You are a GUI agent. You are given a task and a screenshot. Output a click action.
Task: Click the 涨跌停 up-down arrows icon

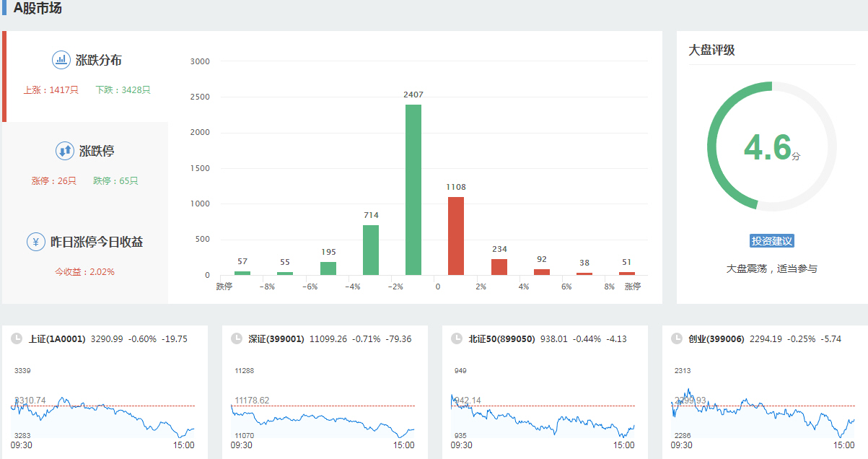click(65, 151)
